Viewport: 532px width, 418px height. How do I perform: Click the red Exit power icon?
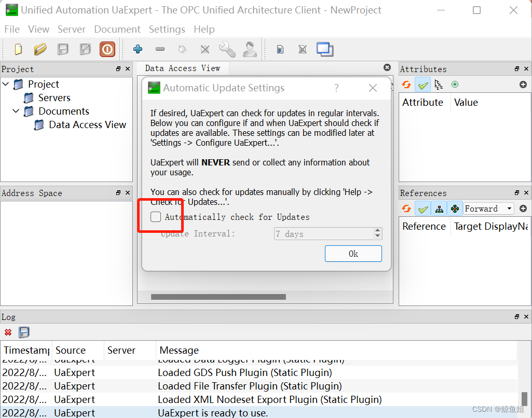[107, 49]
